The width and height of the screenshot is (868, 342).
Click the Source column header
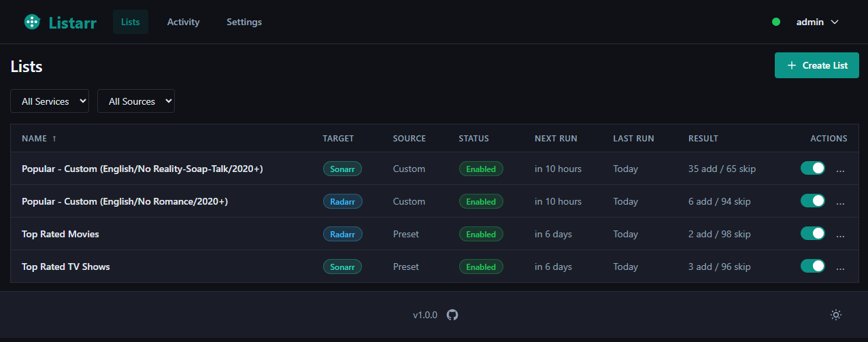pos(410,138)
